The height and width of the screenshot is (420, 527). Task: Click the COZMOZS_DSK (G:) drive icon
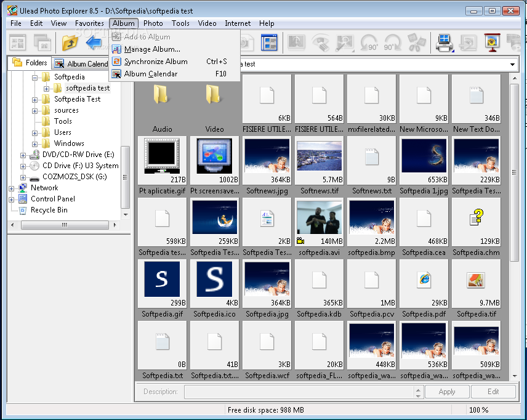click(x=34, y=177)
